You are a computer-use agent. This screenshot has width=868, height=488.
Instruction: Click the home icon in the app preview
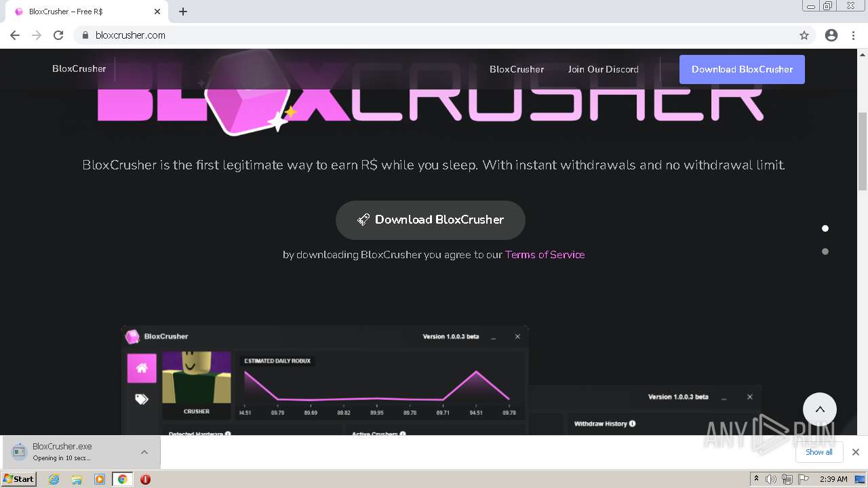142,368
